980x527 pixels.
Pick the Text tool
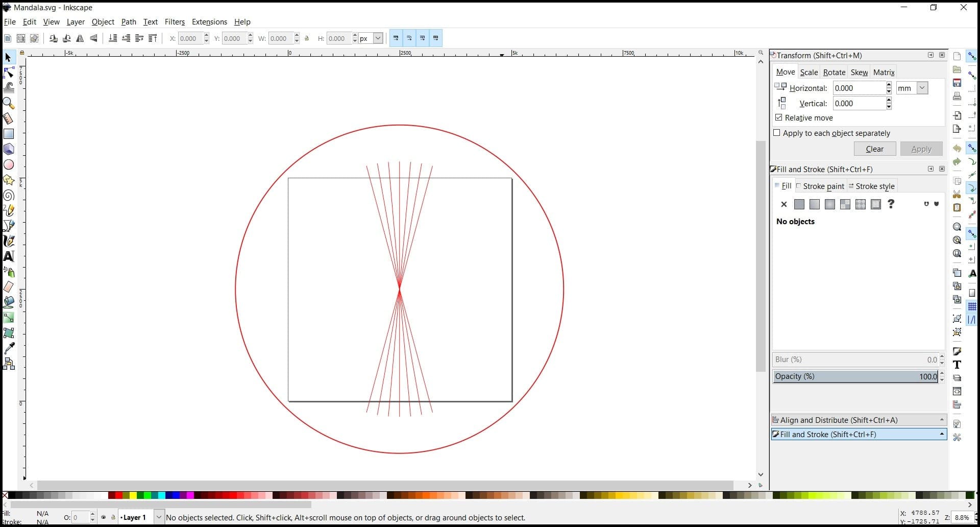click(9, 256)
